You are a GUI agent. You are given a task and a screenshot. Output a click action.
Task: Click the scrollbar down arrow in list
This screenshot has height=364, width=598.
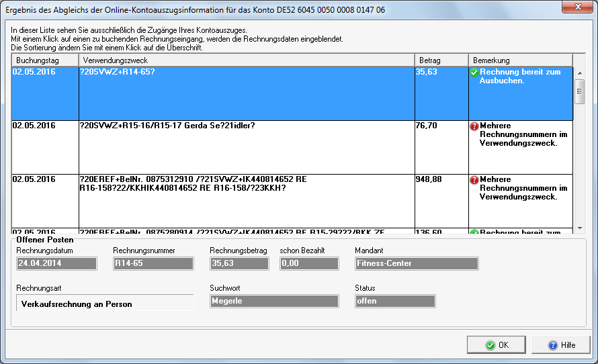coord(579,228)
